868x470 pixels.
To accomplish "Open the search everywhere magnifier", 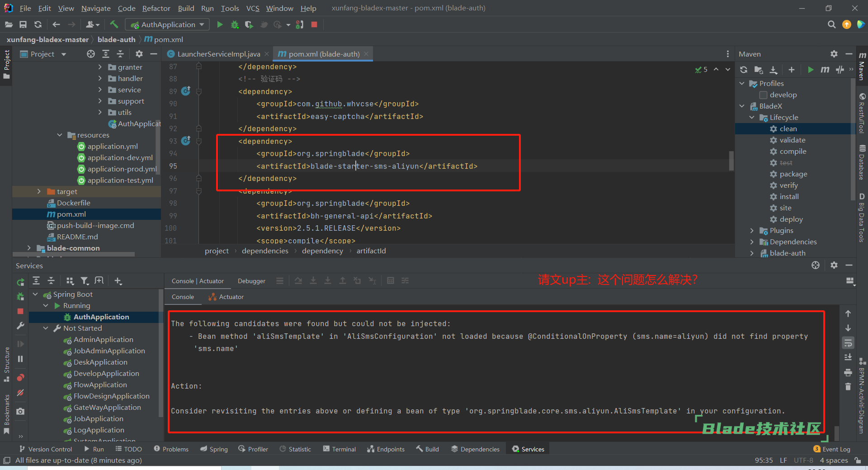I will (831, 24).
